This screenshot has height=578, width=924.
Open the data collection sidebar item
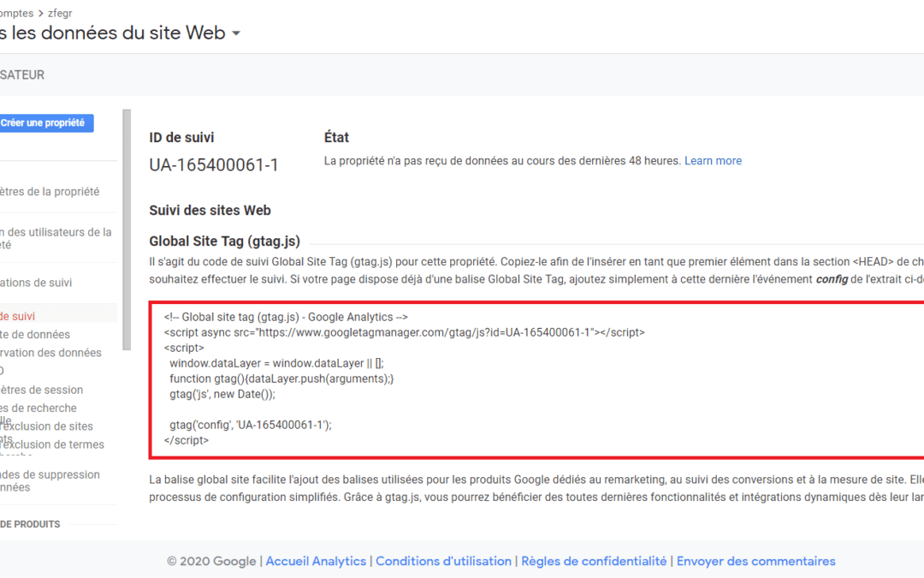tap(35, 335)
